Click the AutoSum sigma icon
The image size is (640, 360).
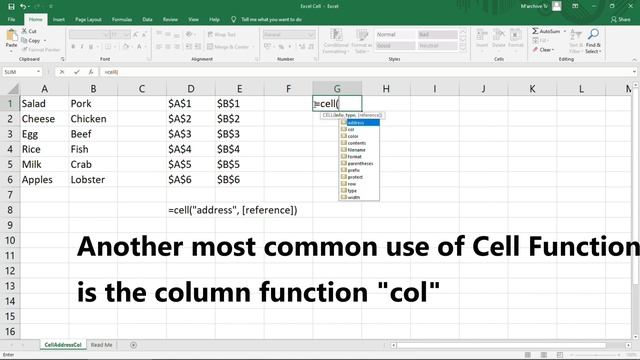(x=535, y=31)
